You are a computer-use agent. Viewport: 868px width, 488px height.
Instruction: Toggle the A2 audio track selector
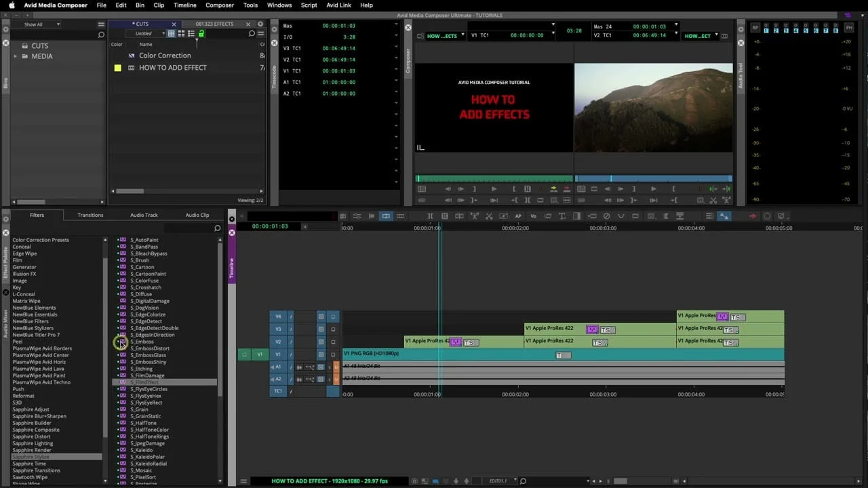pos(279,379)
